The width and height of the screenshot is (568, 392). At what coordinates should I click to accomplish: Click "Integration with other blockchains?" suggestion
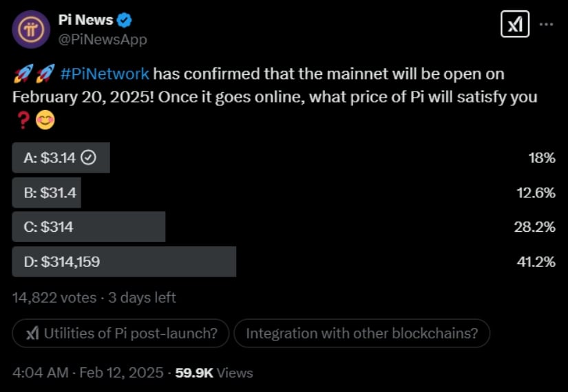click(361, 334)
